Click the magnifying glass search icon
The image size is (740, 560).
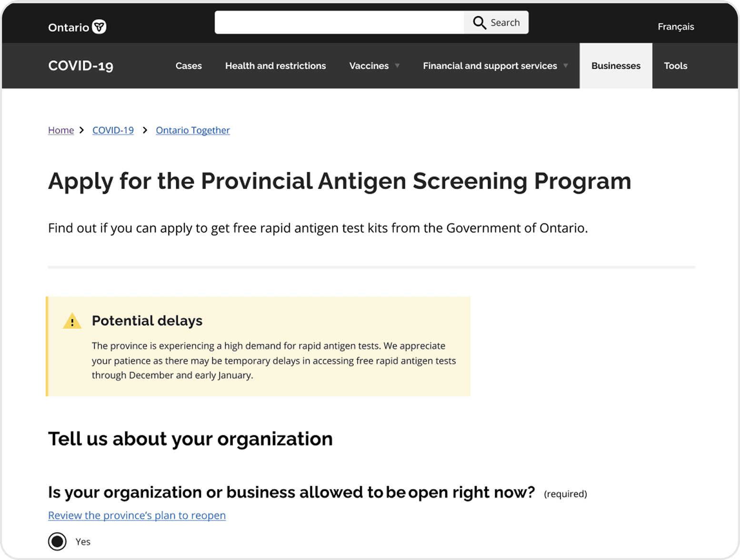pos(479,22)
